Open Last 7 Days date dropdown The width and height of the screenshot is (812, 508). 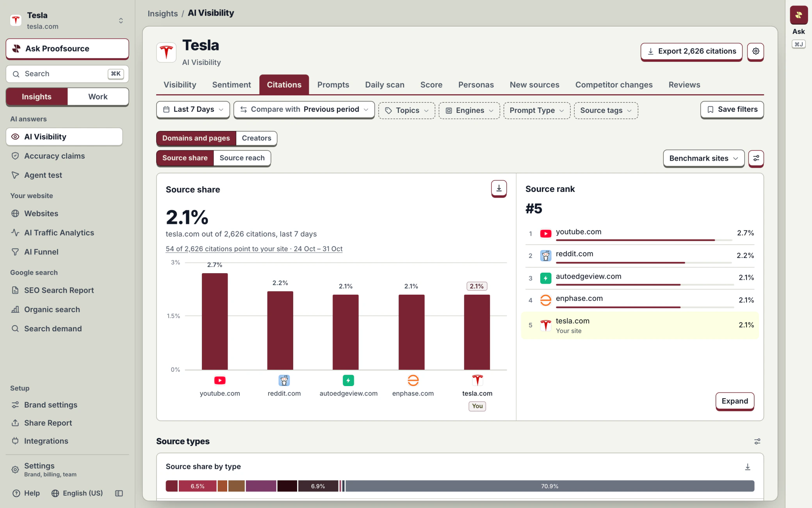(x=193, y=109)
